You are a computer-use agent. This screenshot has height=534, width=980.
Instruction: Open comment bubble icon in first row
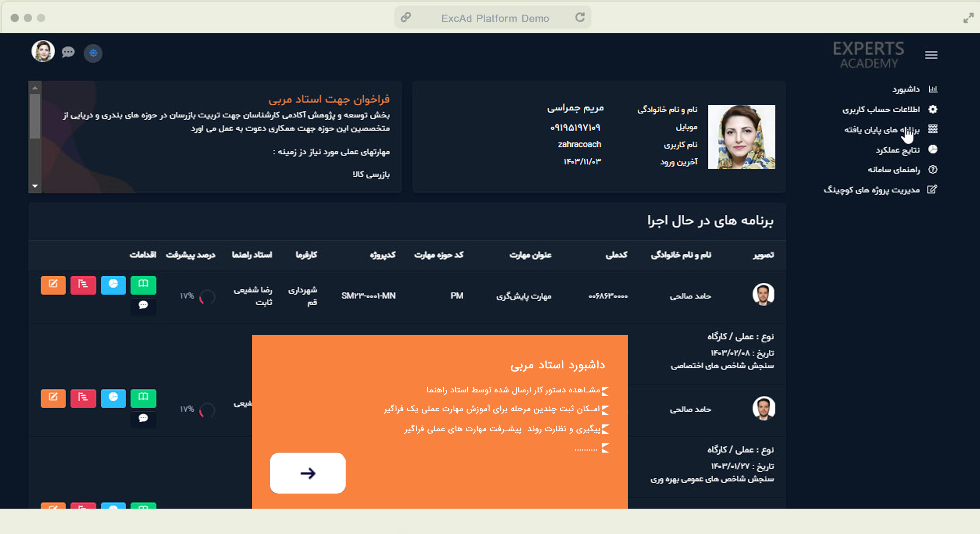coord(143,305)
